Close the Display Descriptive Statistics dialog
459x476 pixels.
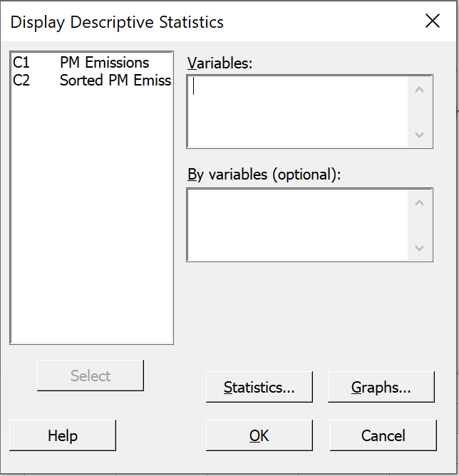[433, 21]
